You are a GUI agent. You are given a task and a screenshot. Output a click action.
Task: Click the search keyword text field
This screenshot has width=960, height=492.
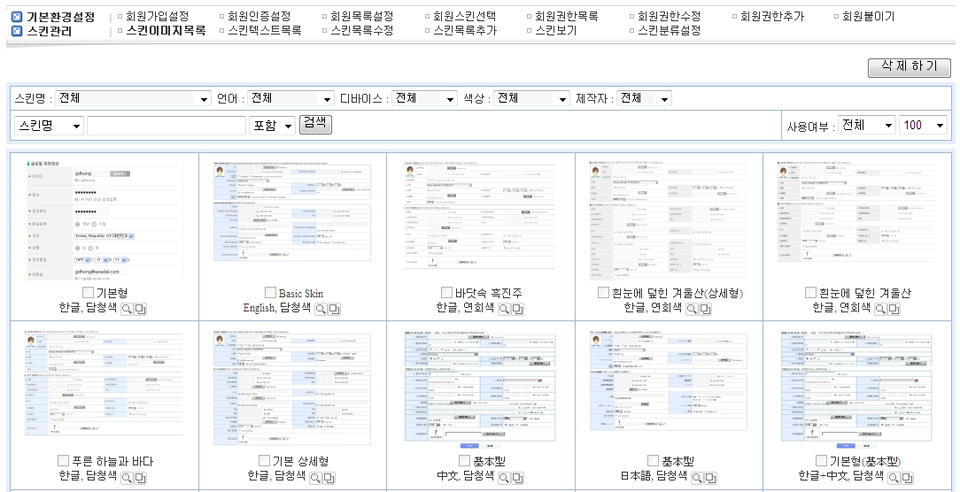pos(166,126)
